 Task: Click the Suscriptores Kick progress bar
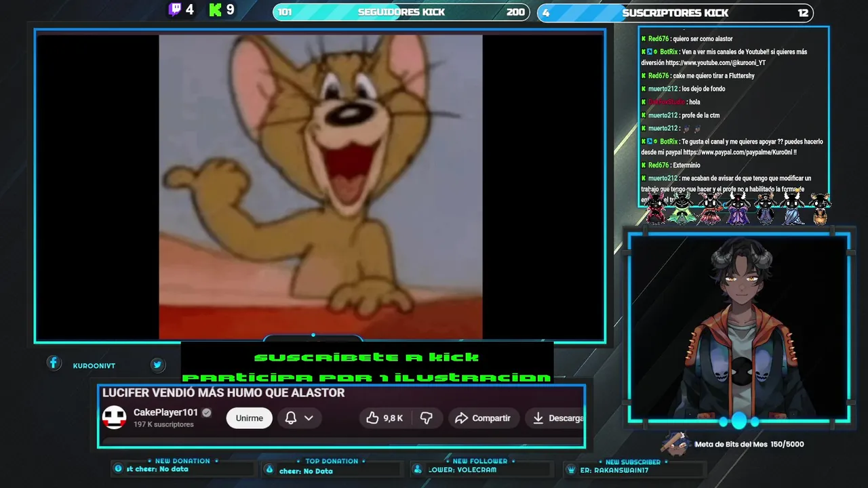(x=675, y=13)
